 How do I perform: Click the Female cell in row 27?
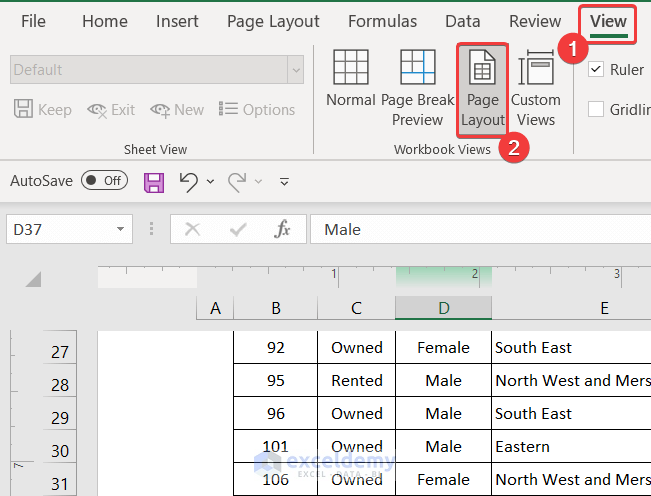coord(443,347)
